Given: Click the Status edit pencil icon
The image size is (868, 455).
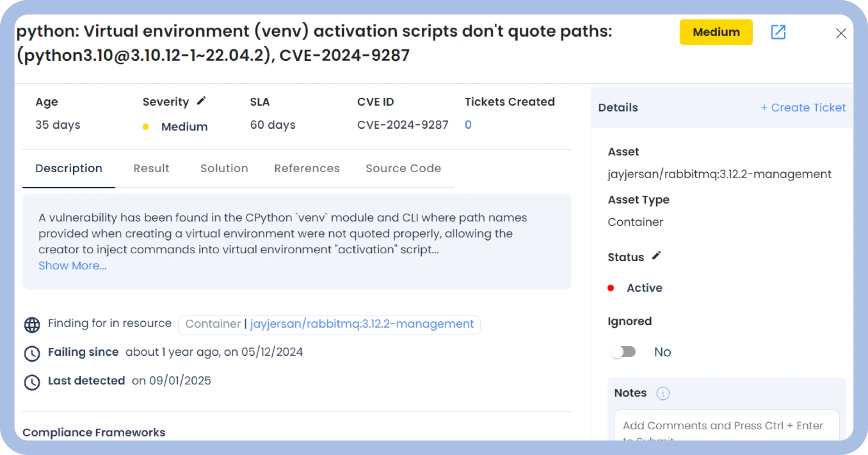Looking at the screenshot, I should (x=656, y=256).
